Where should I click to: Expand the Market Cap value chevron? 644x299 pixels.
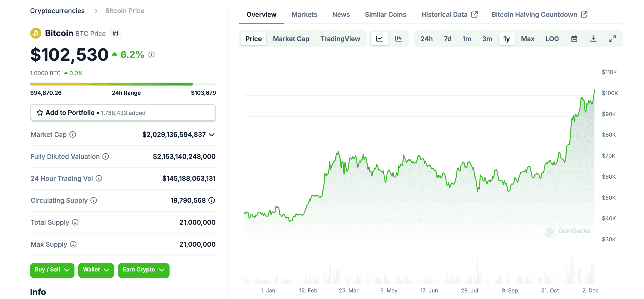point(212,135)
